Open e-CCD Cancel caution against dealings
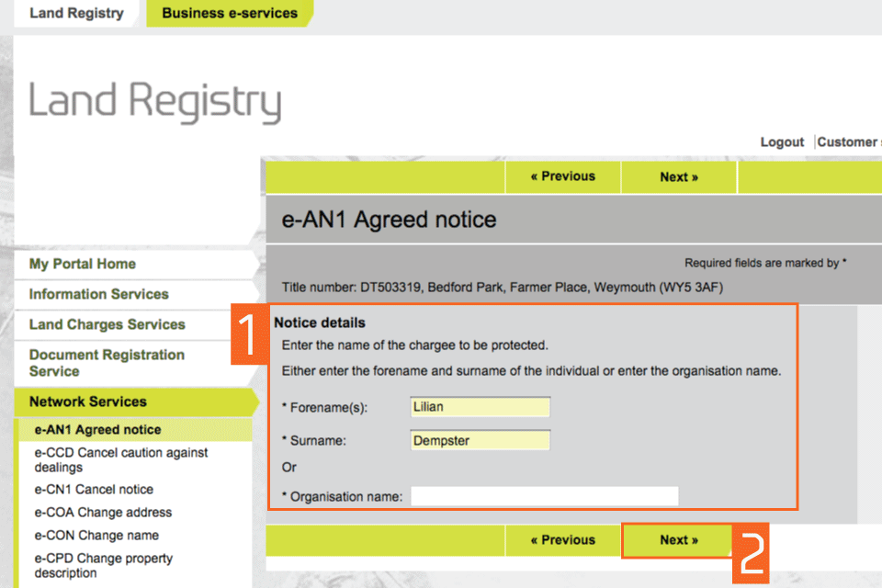Image resolution: width=882 pixels, height=588 pixels. point(121,459)
